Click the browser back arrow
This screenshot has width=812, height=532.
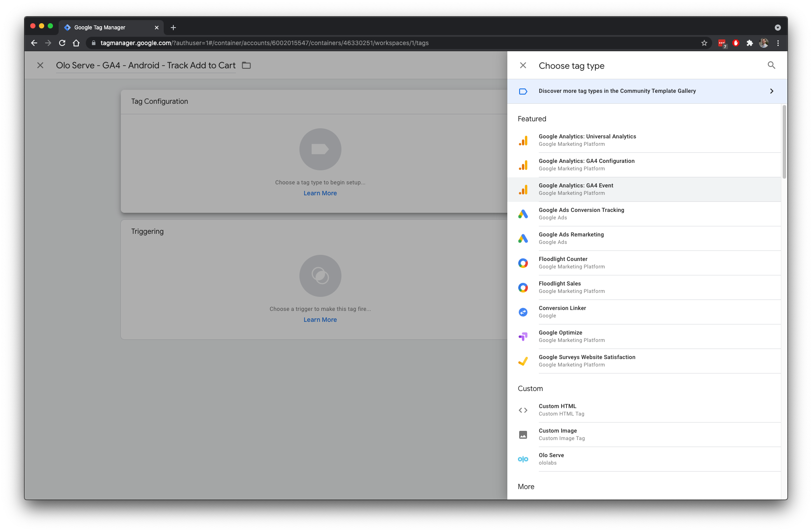coord(34,43)
